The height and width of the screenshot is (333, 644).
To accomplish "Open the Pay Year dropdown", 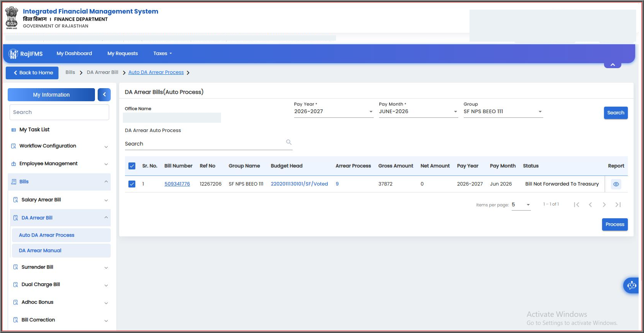I will pos(334,112).
